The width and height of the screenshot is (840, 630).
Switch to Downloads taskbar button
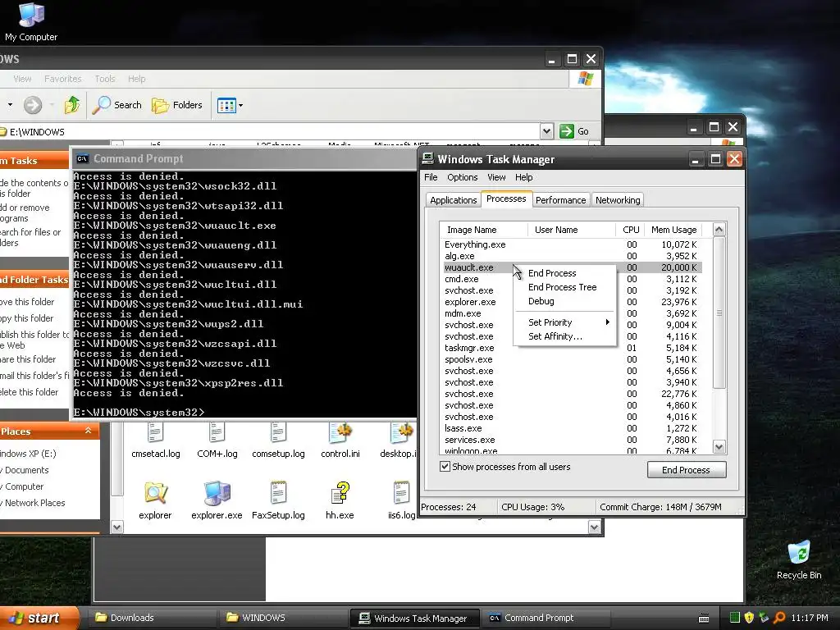coord(153,618)
